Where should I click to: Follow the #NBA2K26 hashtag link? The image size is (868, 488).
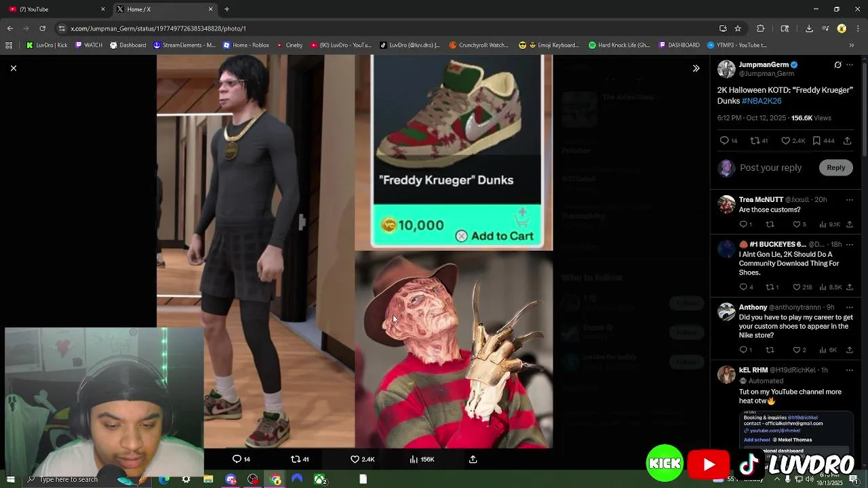pyautogui.click(x=762, y=101)
